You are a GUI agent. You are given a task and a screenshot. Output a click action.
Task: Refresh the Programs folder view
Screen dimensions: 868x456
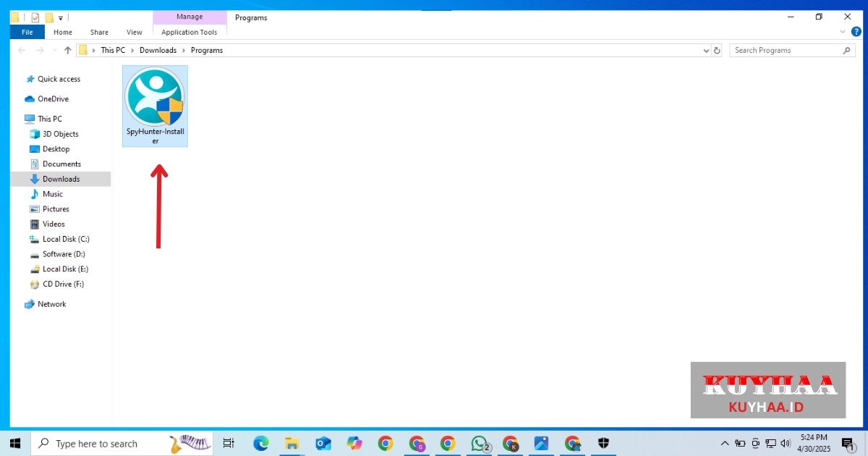tap(717, 51)
